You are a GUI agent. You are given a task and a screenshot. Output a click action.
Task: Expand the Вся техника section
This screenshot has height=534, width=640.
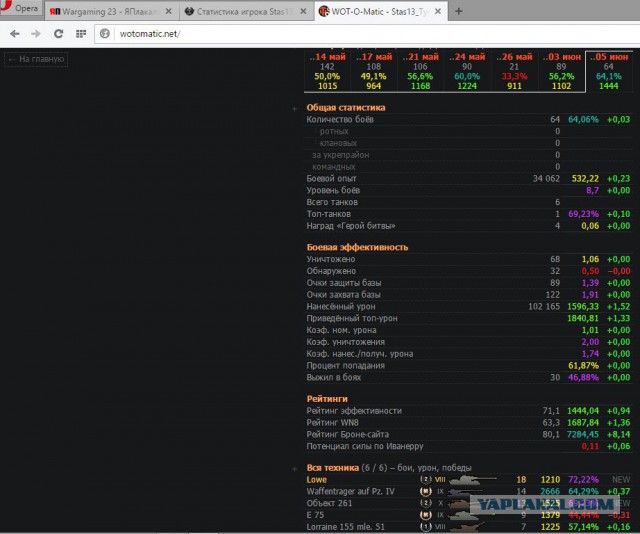295,469
